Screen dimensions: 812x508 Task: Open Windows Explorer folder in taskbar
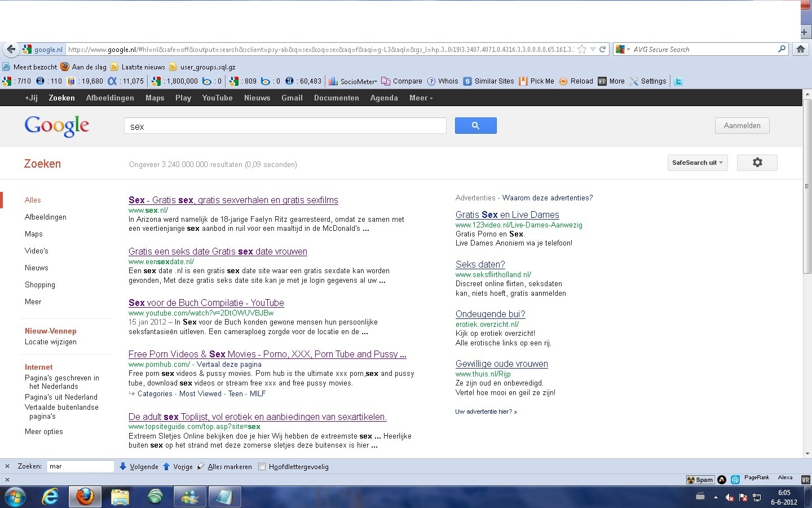click(120, 497)
